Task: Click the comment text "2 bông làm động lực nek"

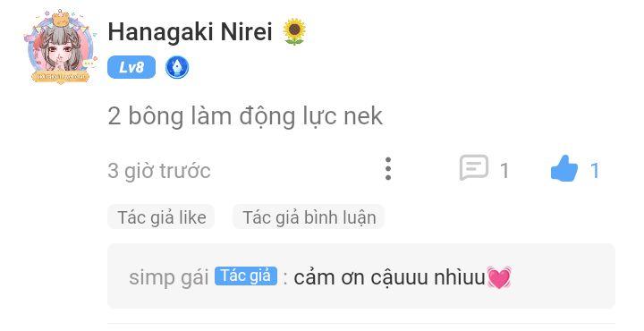Action: pyautogui.click(x=245, y=117)
